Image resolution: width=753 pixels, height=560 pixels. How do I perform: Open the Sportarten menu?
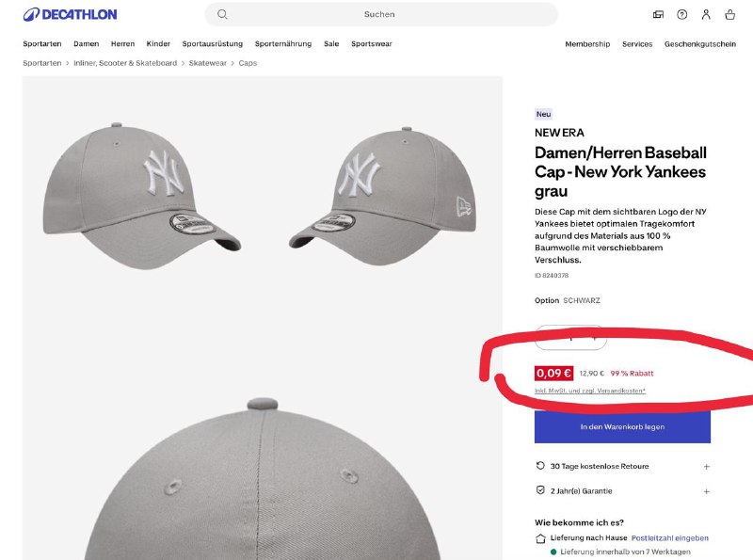tap(42, 44)
